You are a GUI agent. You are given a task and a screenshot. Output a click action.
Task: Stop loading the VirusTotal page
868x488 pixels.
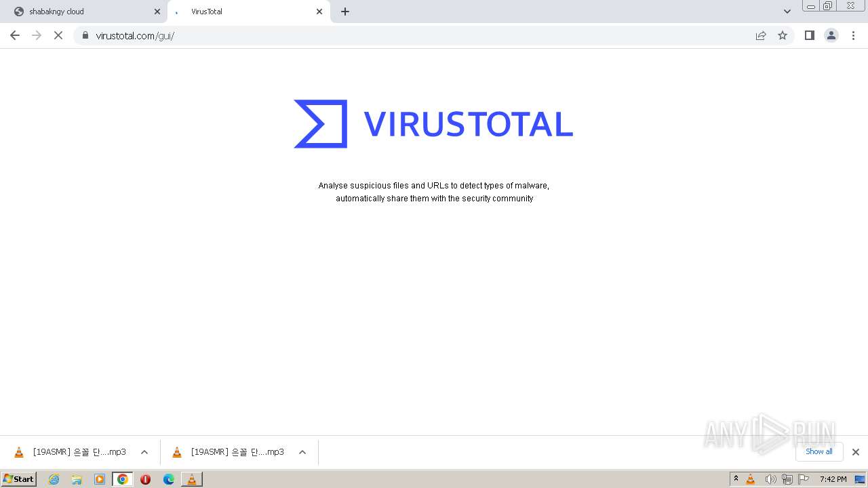pyautogui.click(x=58, y=35)
